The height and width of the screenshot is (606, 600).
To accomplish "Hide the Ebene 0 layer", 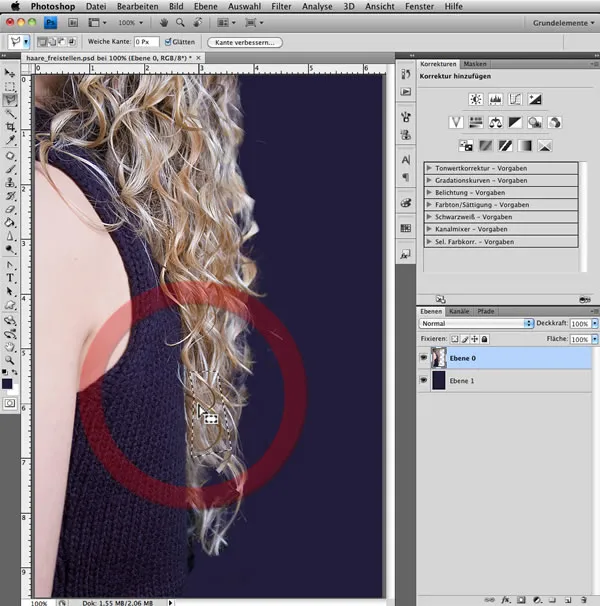I will (x=424, y=359).
